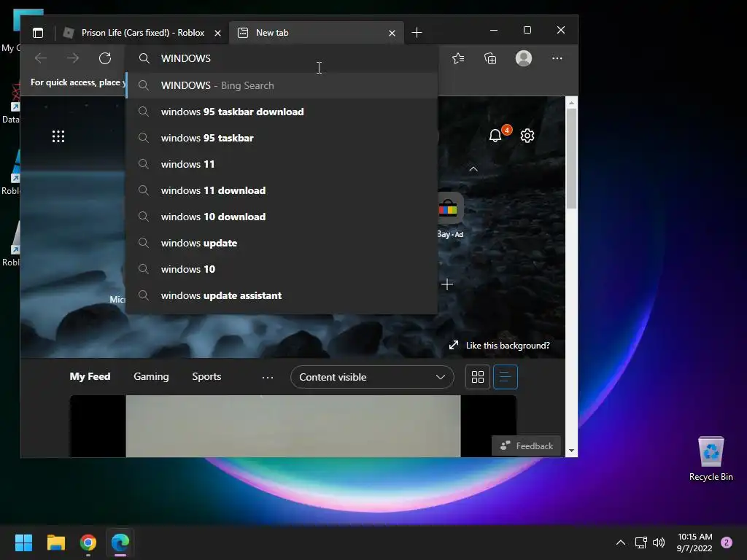Open Edge Settings and more menu
The image size is (747, 560).
click(557, 58)
